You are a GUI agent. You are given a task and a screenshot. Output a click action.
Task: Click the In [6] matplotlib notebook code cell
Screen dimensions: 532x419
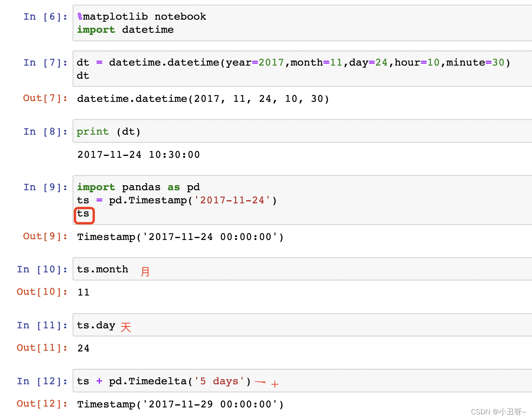pyautogui.click(x=302, y=23)
